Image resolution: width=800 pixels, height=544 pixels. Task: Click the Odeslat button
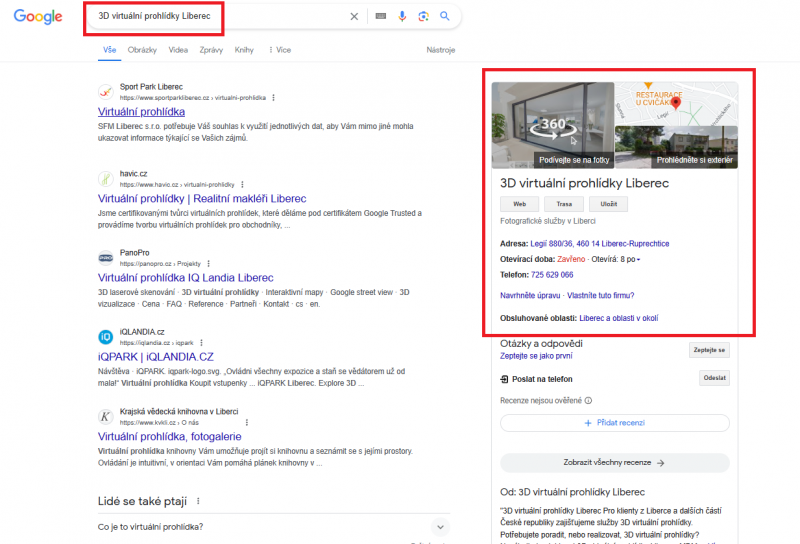click(x=714, y=378)
